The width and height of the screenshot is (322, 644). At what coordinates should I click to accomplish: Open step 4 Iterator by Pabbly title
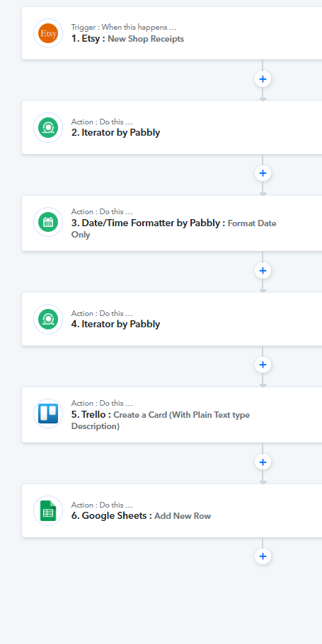coord(115,324)
